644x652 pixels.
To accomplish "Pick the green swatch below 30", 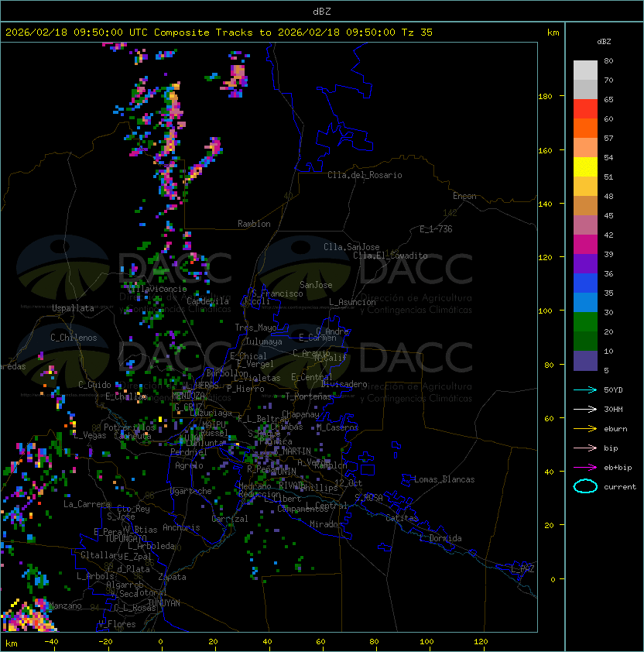I will [585, 322].
